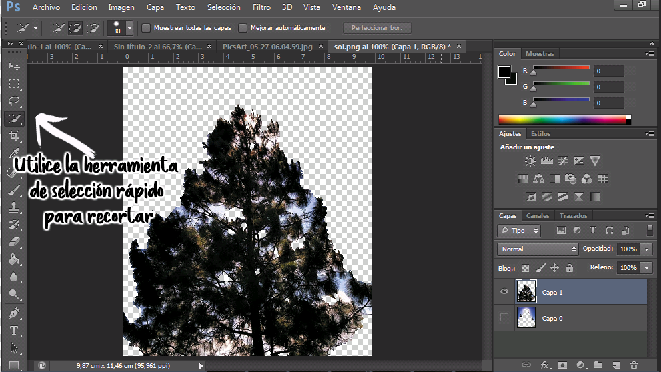Open Capas panel options menu
This screenshot has width=661, height=372.
click(x=650, y=216)
